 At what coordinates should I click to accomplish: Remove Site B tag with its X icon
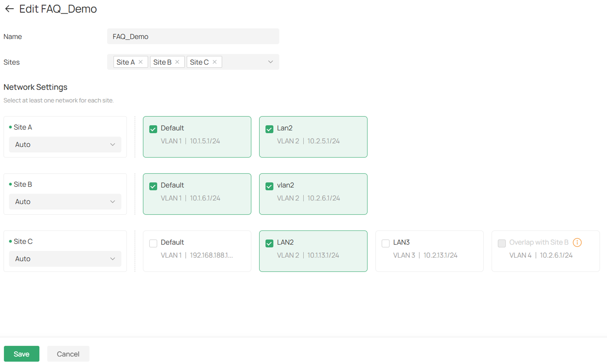coord(177,62)
